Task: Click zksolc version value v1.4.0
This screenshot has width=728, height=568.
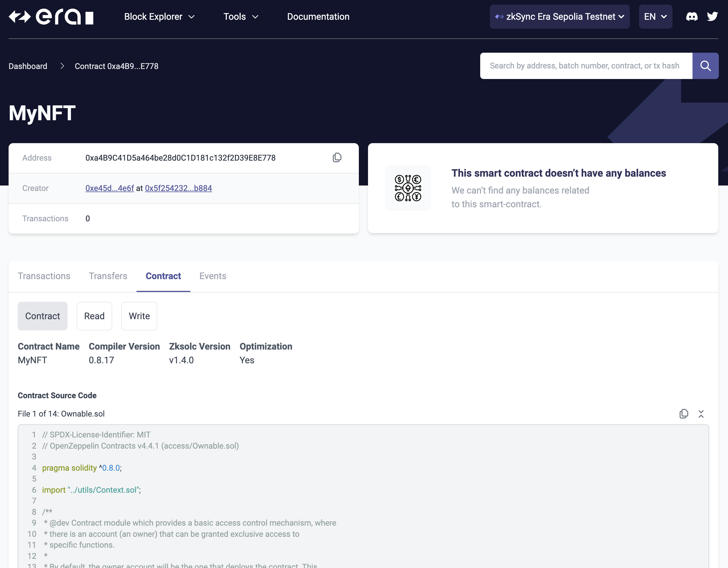Action: pyautogui.click(x=181, y=360)
